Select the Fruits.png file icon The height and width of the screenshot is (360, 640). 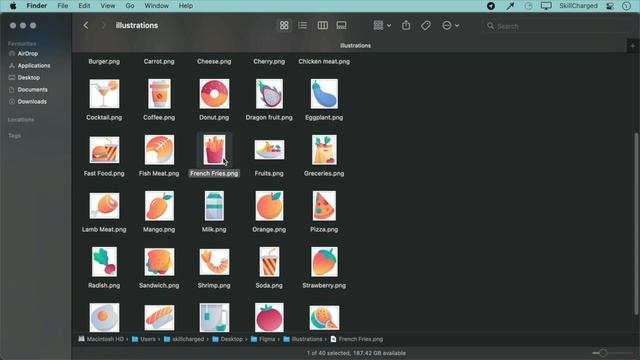(x=269, y=150)
